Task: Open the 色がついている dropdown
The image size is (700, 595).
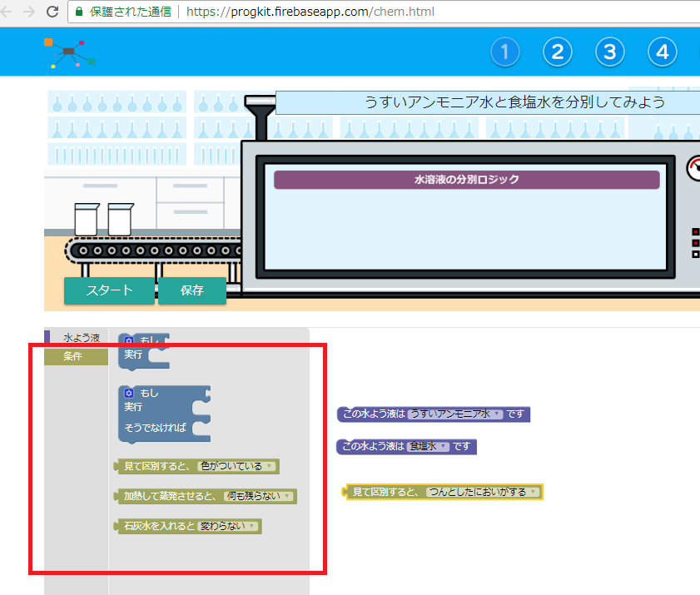Action: [236, 466]
